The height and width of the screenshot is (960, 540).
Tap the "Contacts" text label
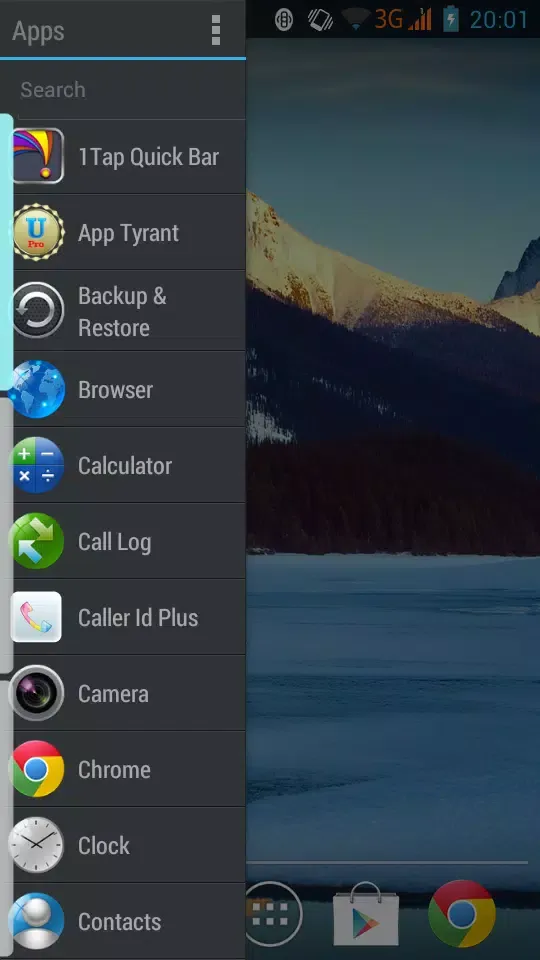click(x=119, y=921)
